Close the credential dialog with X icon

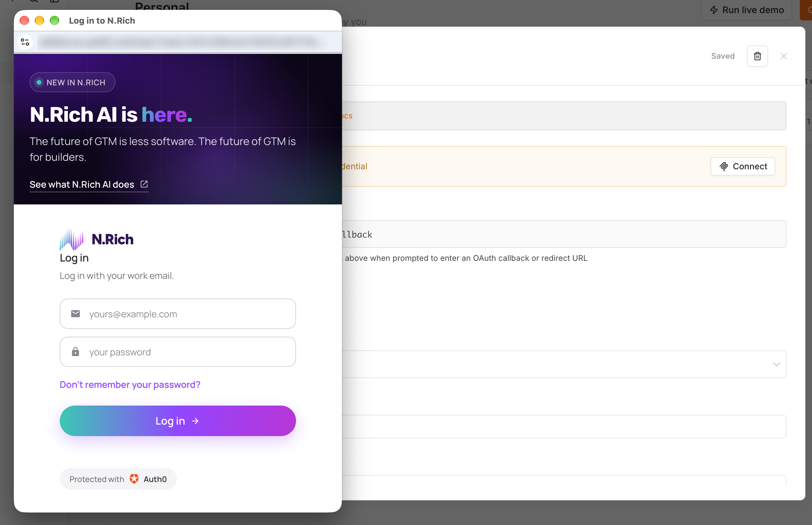784,56
